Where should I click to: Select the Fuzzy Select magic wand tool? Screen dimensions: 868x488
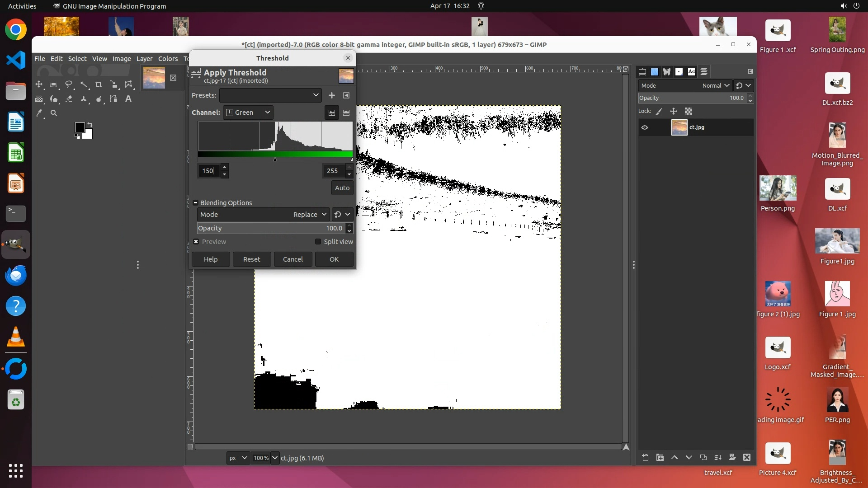84,84
